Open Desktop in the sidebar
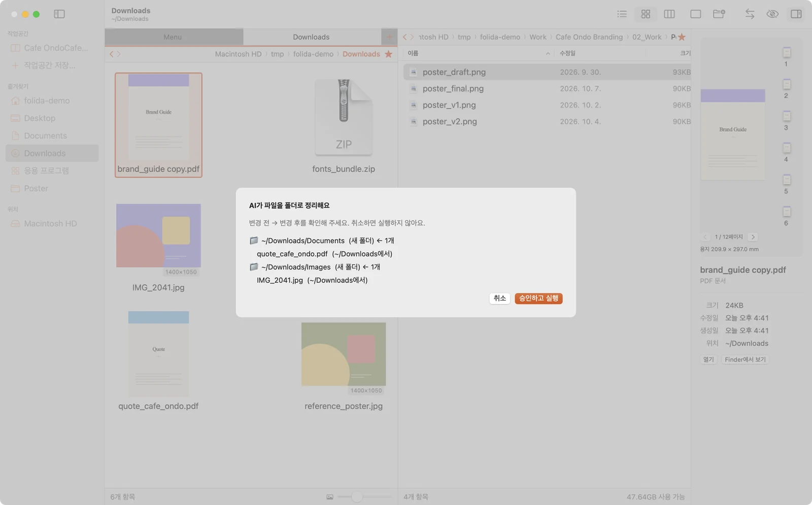812x505 pixels. tap(52, 118)
